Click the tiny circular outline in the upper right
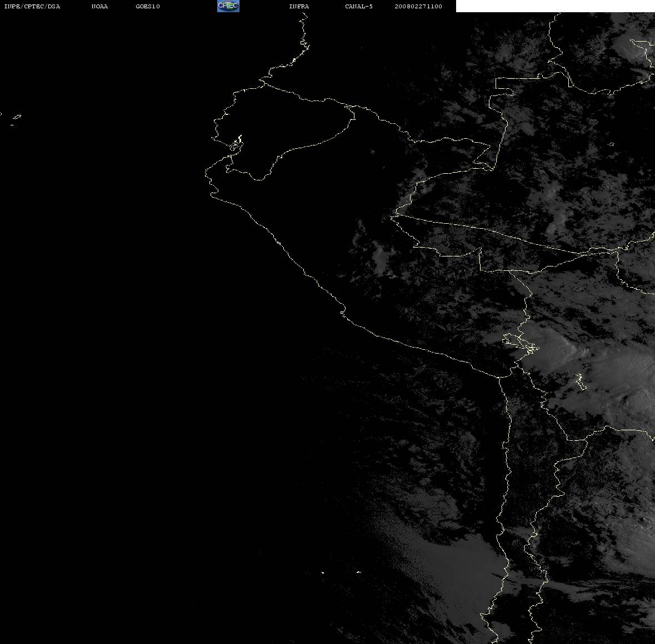Image resolution: width=655 pixels, height=644 pixels. [612, 144]
